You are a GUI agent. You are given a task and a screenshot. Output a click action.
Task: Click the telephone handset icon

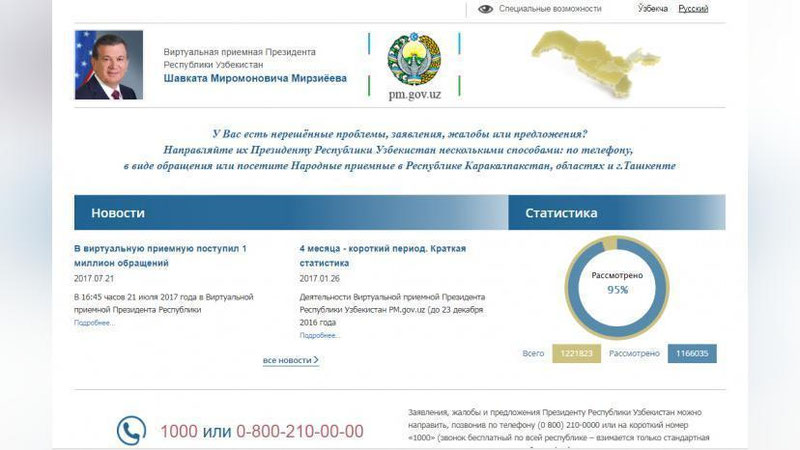click(131, 431)
